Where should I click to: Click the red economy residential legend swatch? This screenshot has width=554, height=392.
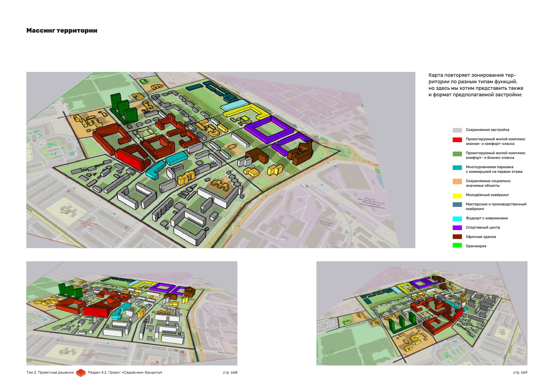(x=457, y=140)
